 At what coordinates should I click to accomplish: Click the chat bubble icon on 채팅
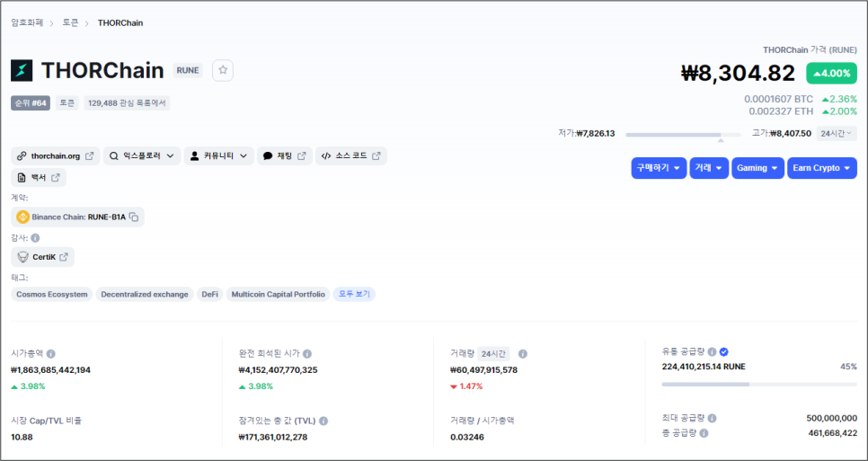point(268,156)
